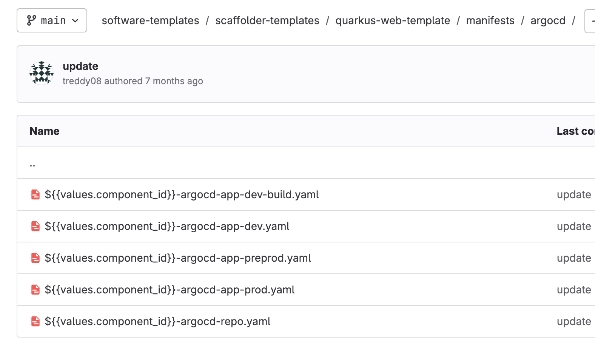Click the argocd-app-prod.yaml file icon
Screen dimensions: 595x364
35,290
